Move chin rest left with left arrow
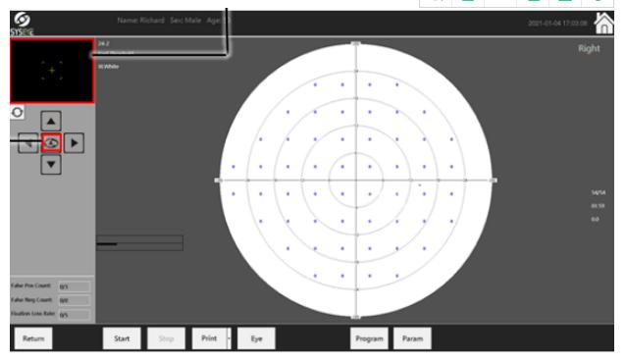 click(x=28, y=143)
